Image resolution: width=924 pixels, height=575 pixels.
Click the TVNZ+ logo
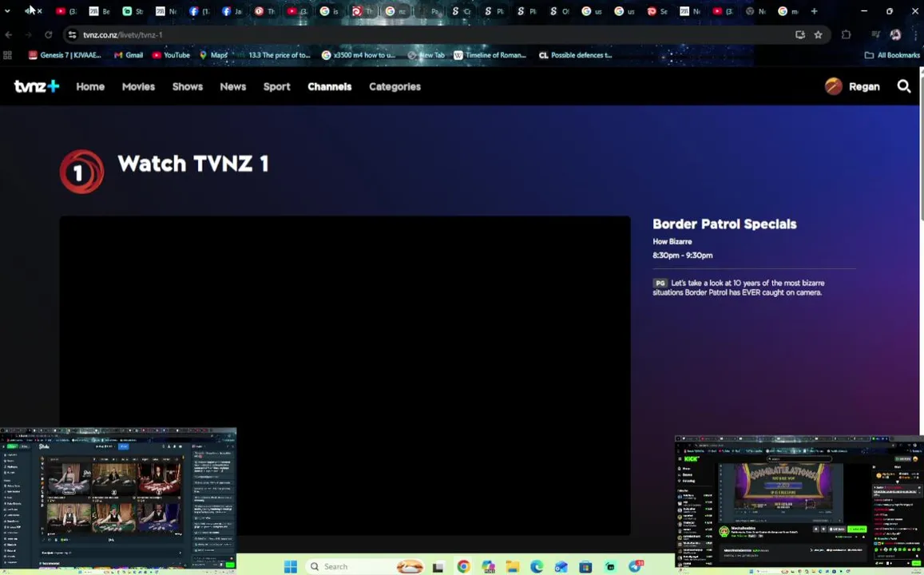(37, 86)
